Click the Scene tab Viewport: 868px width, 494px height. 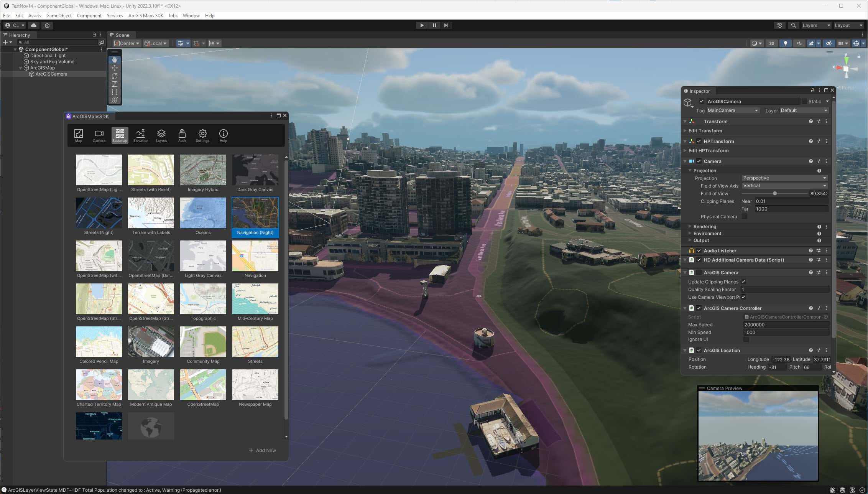121,35
